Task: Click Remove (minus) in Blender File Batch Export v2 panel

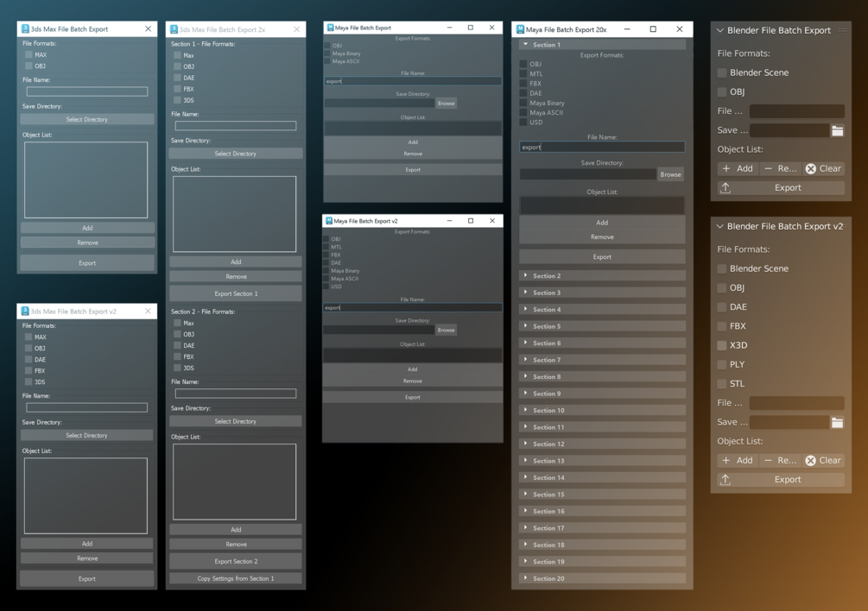Action: pos(780,460)
